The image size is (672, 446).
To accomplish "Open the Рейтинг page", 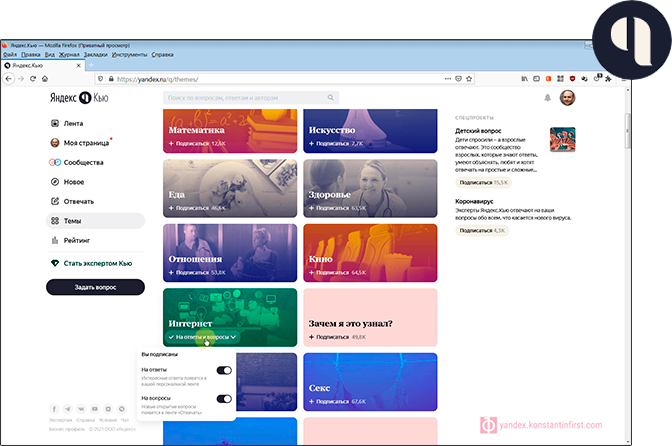I will [x=77, y=240].
